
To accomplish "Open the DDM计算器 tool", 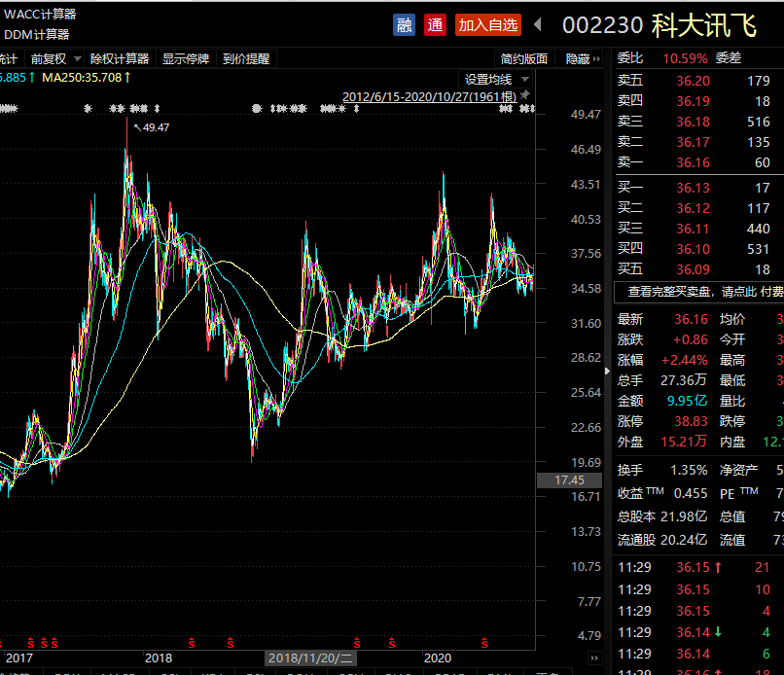I will click(x=37, y=34).
